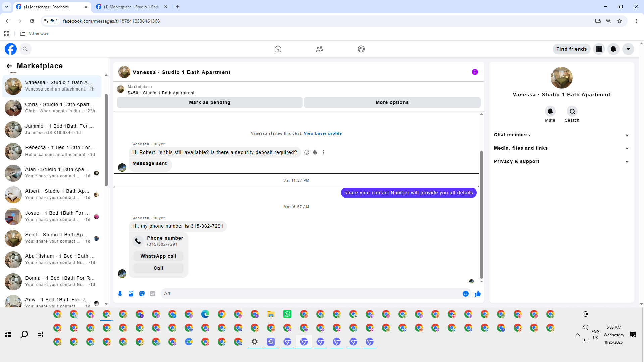This screenshot has width=644, height=362.
Task: Open Facebook notifications bell
Action: 613,49
